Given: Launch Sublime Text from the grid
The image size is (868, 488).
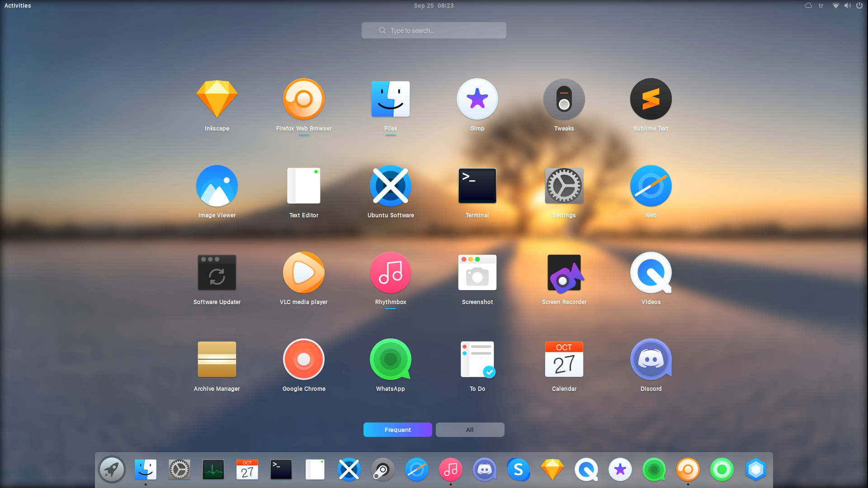Looking at the screenshot, I should (x=651, y=99).
